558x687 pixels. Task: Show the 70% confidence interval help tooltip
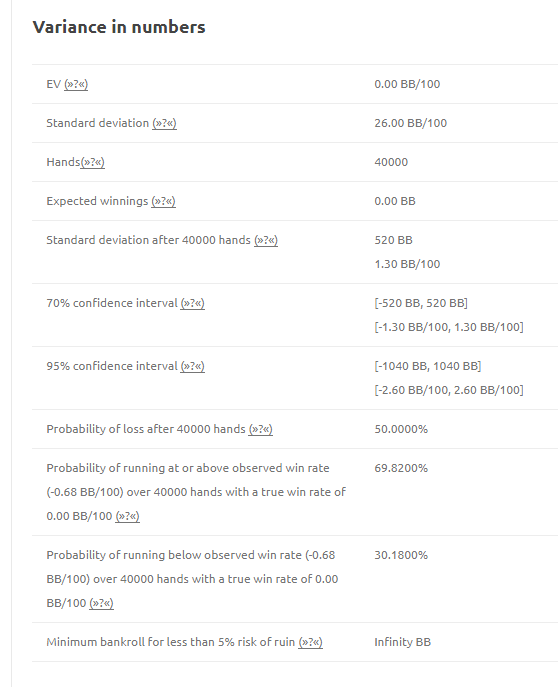tap(192, 303)
